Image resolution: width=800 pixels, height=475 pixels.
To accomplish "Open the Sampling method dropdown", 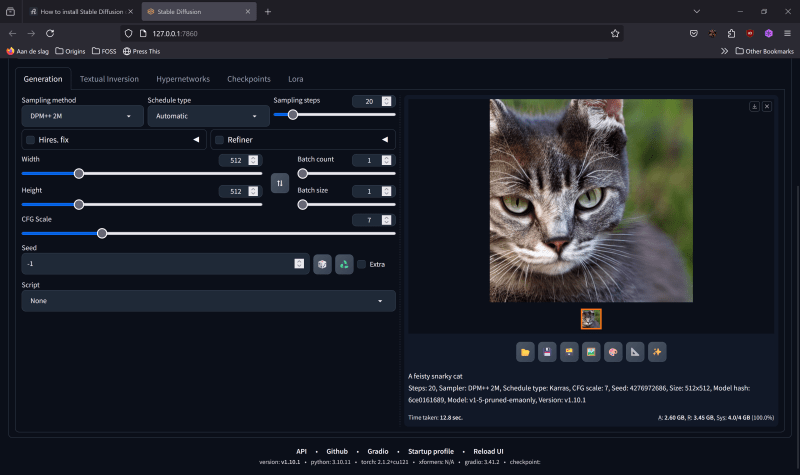I will point(81,117).
